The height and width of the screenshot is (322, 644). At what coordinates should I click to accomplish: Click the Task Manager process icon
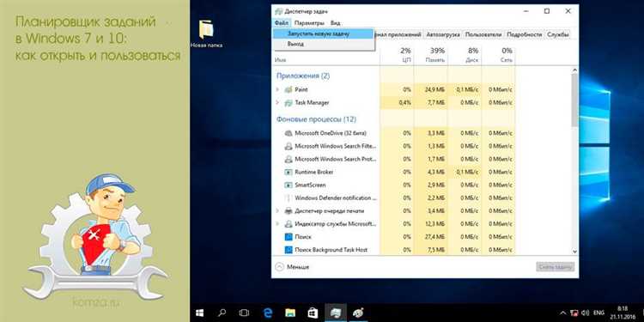pos(289,103)
